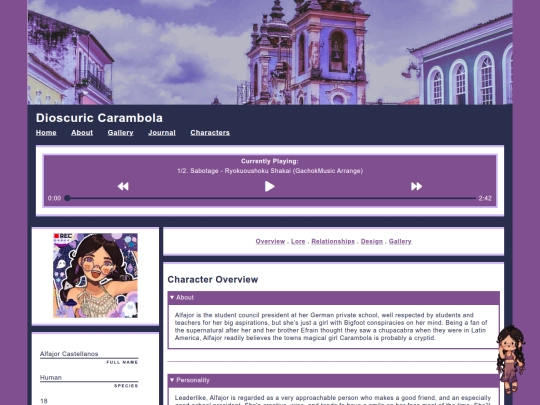Open the Characters navigation link

coord(210,133)
